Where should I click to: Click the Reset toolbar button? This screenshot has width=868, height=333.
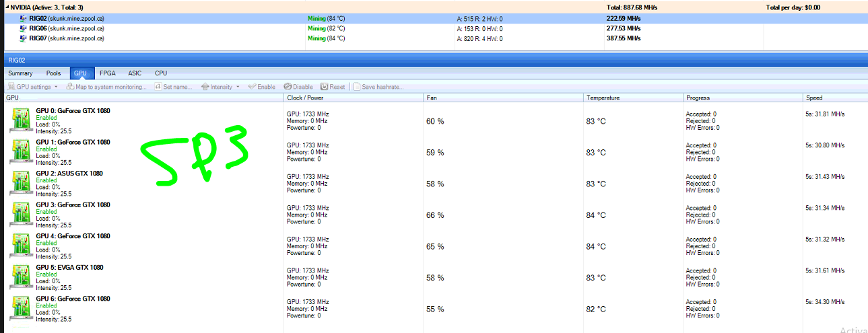tap(333, 87)
